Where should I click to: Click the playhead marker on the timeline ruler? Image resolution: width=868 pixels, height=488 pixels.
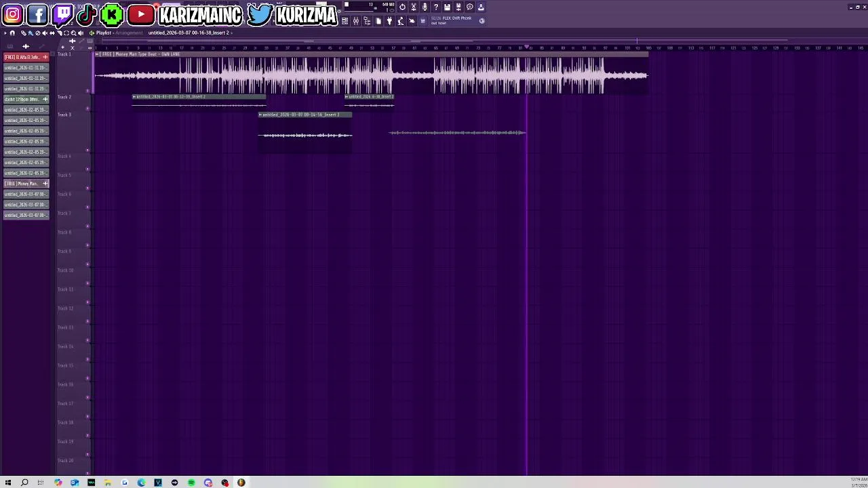[x=528, y=47]
